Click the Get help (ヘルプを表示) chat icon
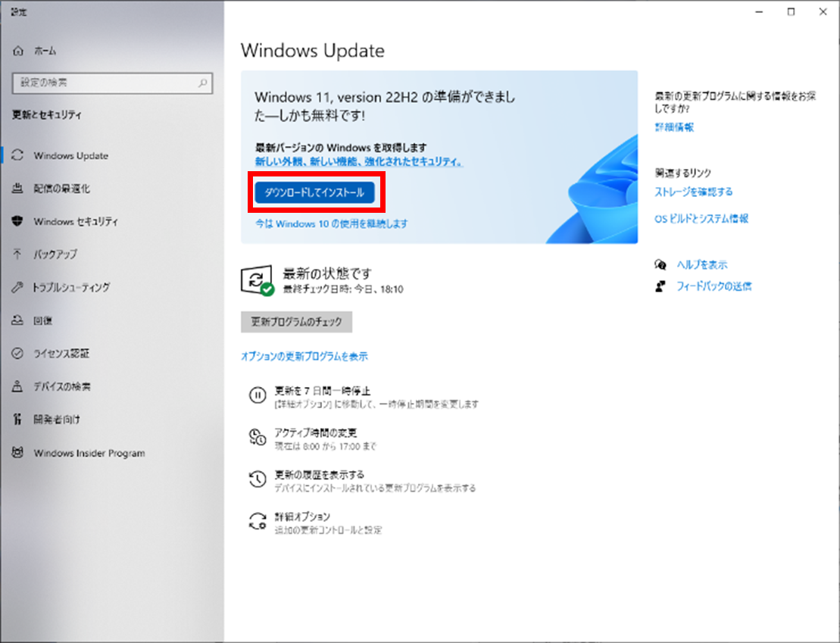Image resolution: width=840 pixels, height=643 pixels. (660, 265)
